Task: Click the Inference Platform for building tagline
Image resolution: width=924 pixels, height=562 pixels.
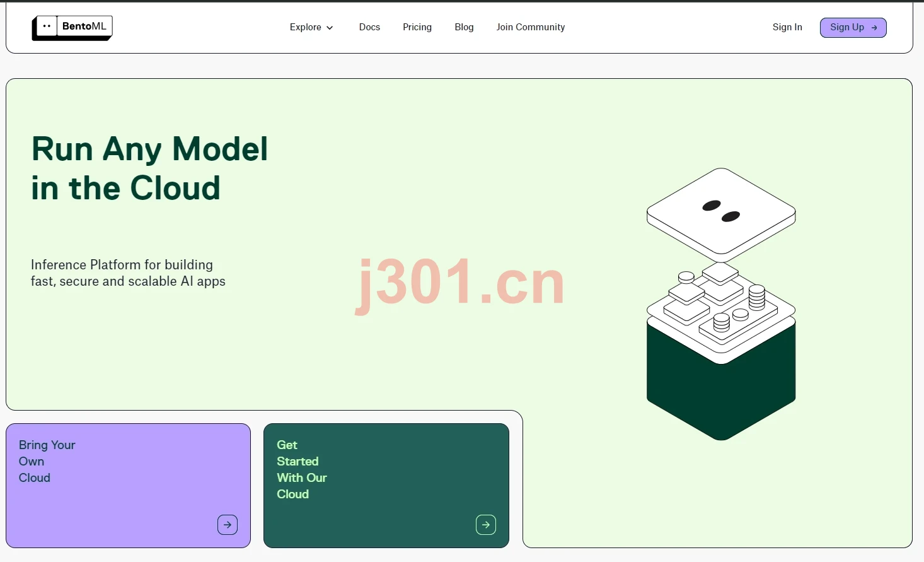Action: click(x=128, y=273)
